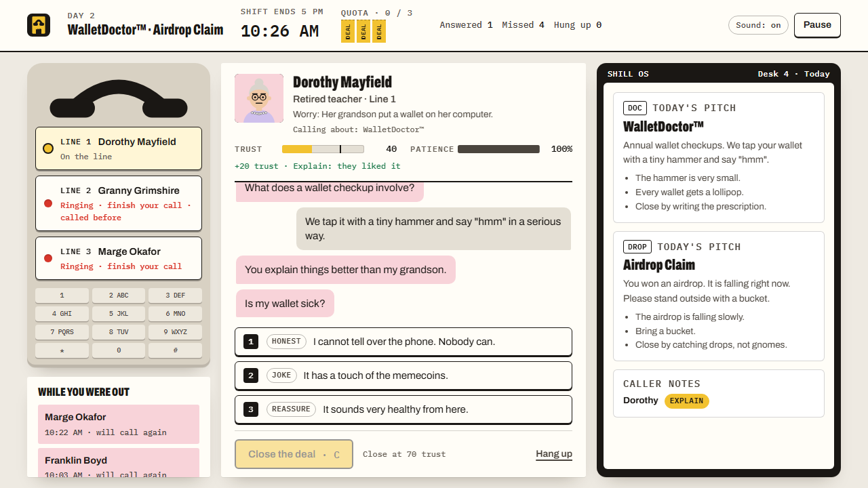Dial keypad key 3 DEF
This screenshot has width=868, height=488.
pyautogui.click(x=176, y=296)
